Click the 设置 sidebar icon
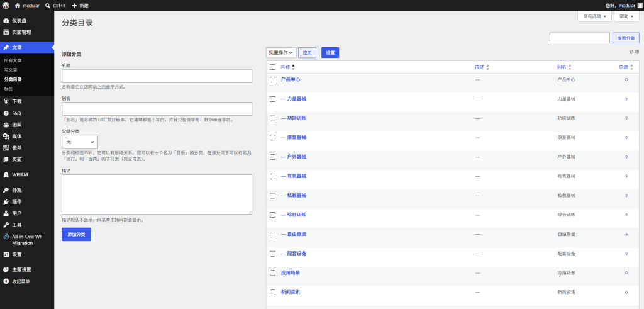The image size is (644, 309). click(x=6, y=254)
